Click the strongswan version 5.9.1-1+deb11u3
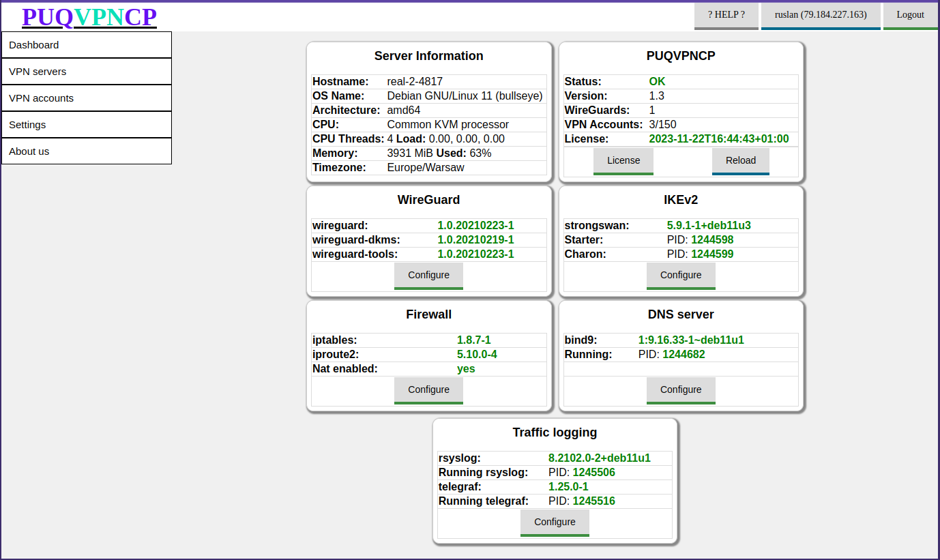The height and width of the screenshot is (560, 940). pyautogui.click(x=709, y=226)
